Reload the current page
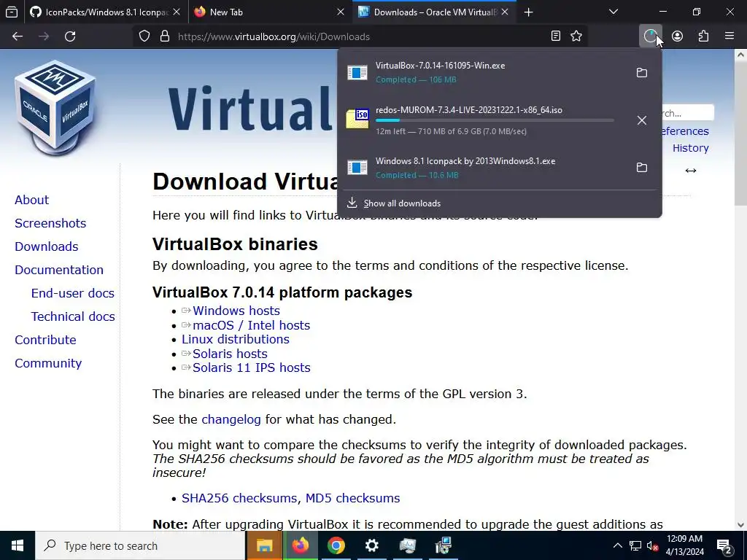Screen dimensions: 747x560 click(x=70, y=36)
